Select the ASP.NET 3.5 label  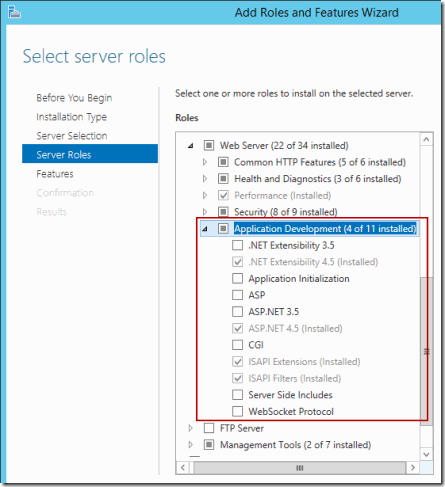[x=273, y=312]
